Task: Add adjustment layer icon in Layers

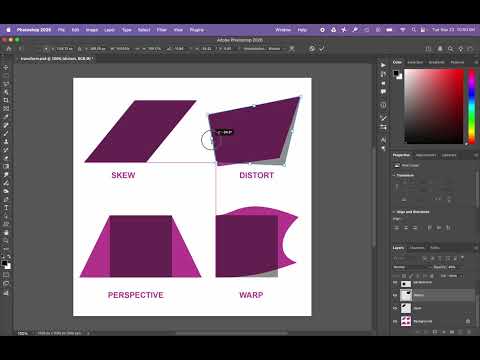Action: coord(443,332)
